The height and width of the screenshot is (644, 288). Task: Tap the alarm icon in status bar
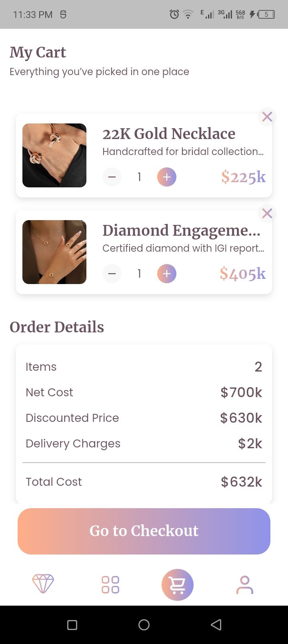click(174, 15)
